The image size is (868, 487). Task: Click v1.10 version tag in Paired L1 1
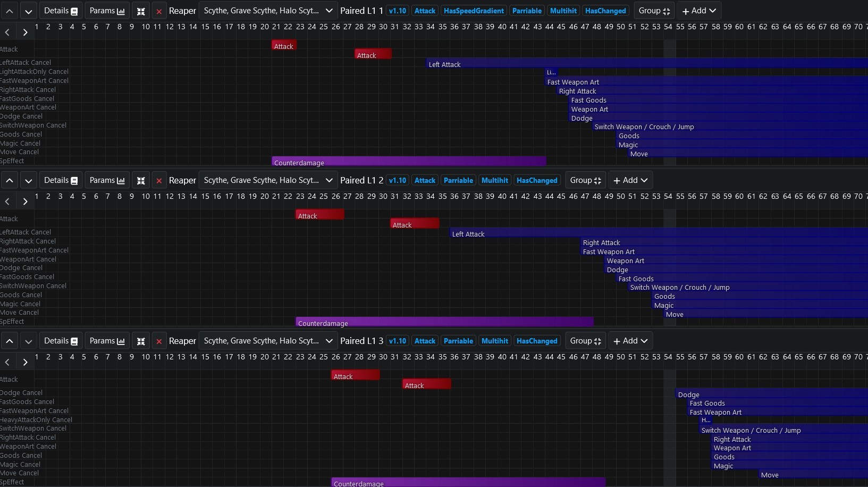click(397, 11)
